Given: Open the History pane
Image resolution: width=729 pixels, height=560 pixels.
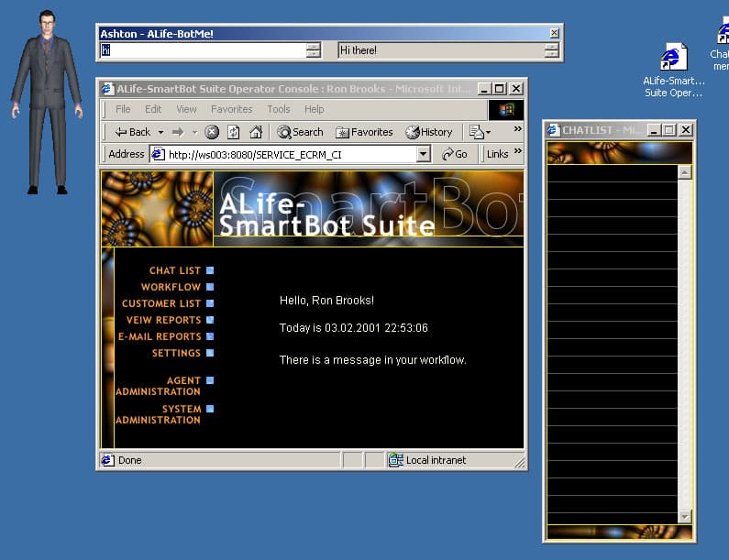Looking at the screenshot, I should coord(429,132).
